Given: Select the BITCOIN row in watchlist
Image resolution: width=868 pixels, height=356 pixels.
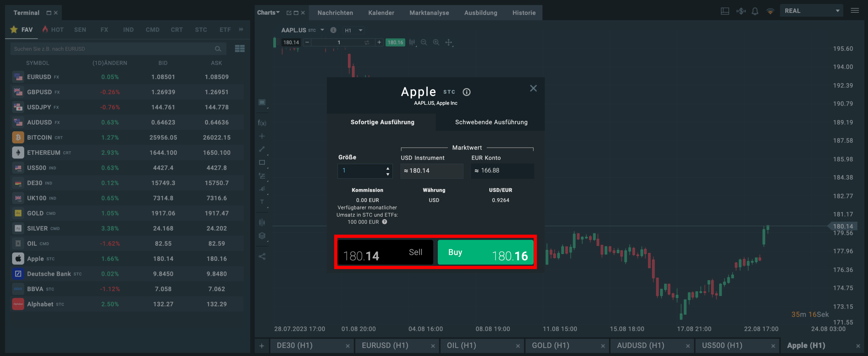Looking at the screenshot, I should (127, 138).
